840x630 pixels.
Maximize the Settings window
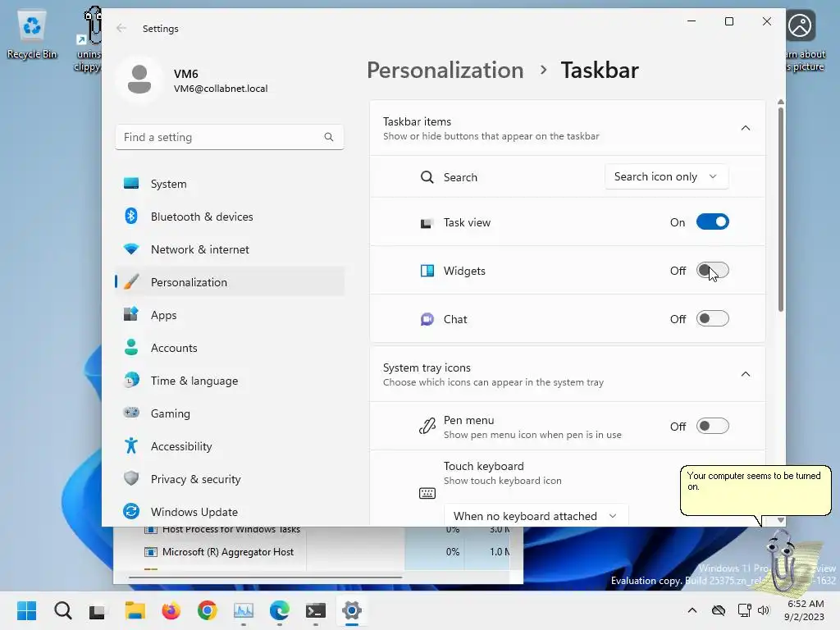click(x=729, y=21)
